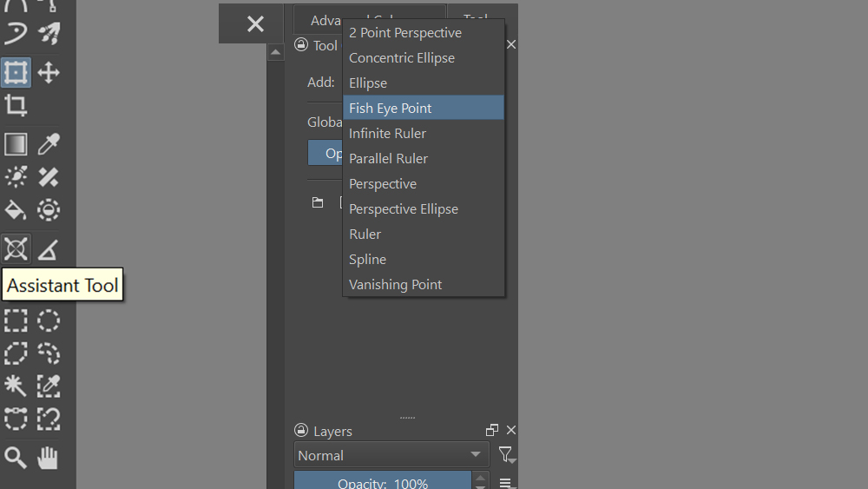The width and height of the screenshot is (868, 489).
Task: Pick the Ruler assistant option
Action: [x=424, y=235]
